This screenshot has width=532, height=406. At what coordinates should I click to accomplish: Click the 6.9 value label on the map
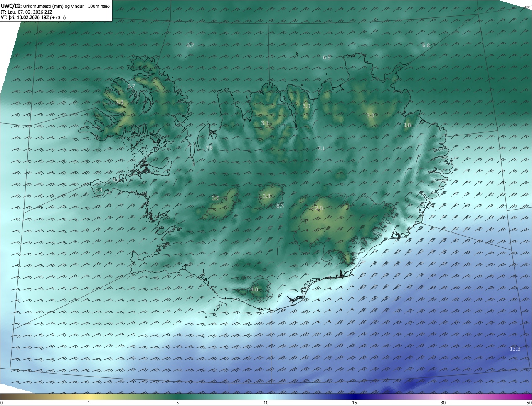(327, 57)
